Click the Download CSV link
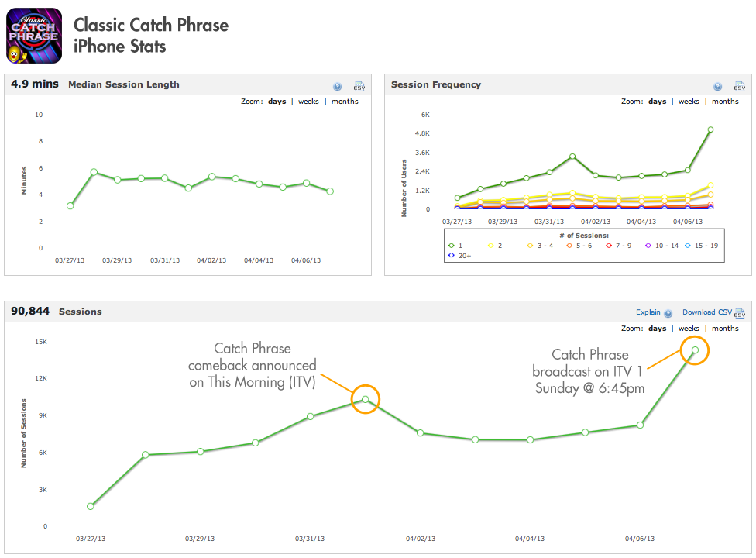 [x=706, y=312]
